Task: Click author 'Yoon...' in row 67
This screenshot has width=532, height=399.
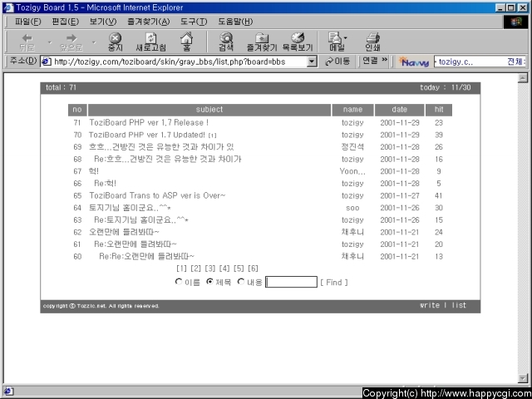Action: (x=352, y=171)
